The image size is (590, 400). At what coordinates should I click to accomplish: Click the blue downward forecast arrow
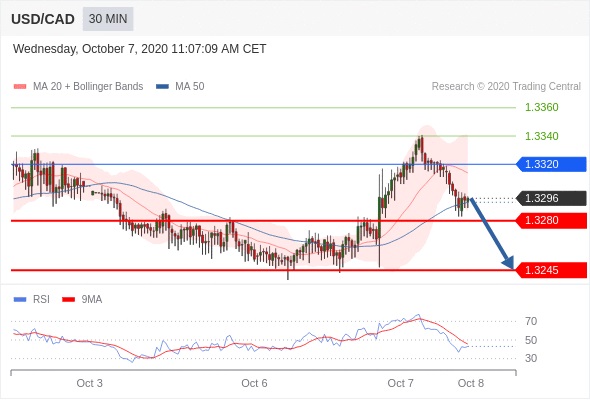(x=492, y=234)
